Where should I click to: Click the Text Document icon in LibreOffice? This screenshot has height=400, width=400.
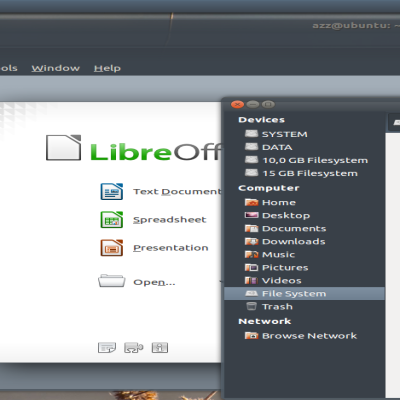112,191
